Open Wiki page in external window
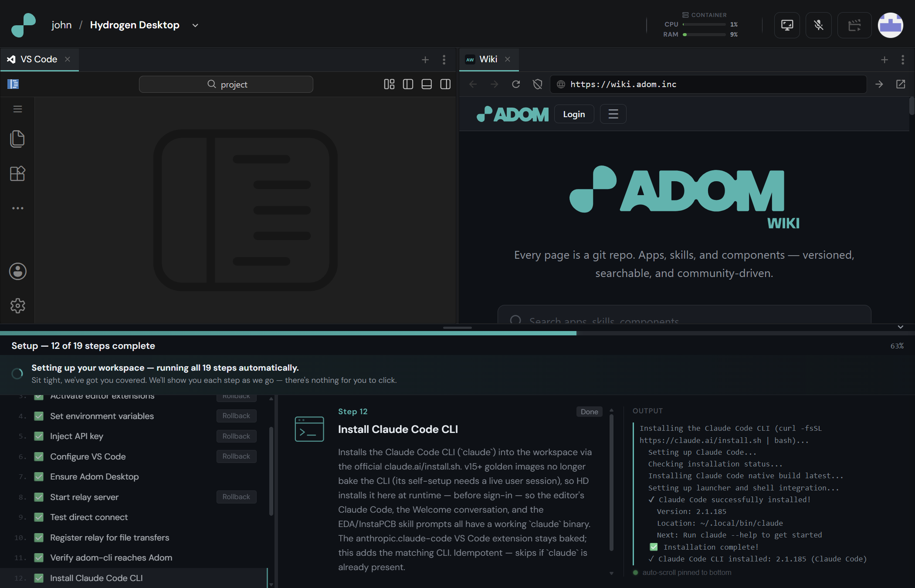915x588 pixels. click(901, 84)
